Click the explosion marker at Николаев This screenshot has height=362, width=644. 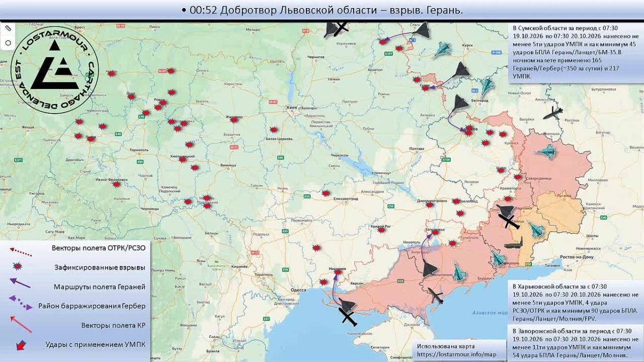click(x=337, y=273)
